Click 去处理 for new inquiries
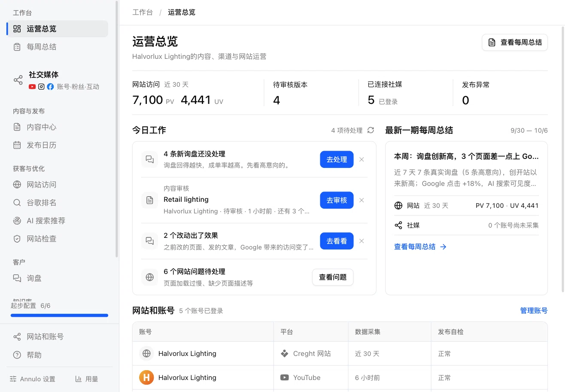565x392 pixels. (337, 159)
